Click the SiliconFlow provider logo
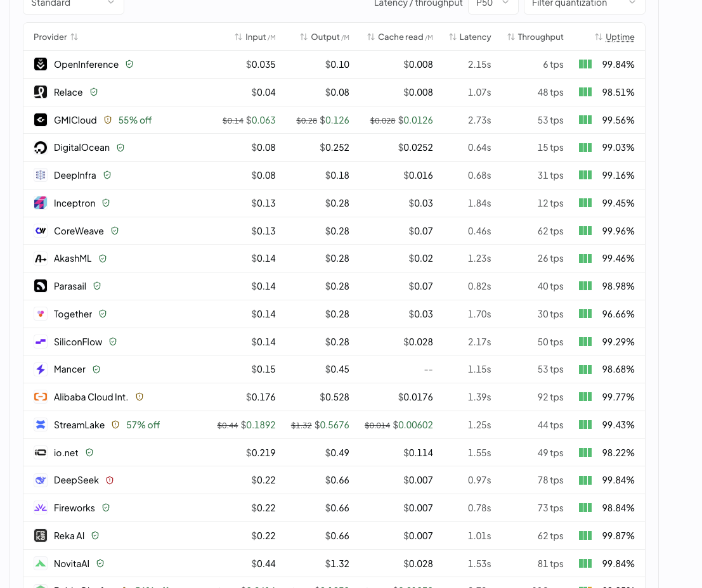702x588 pixels. (x=41, y=342)
